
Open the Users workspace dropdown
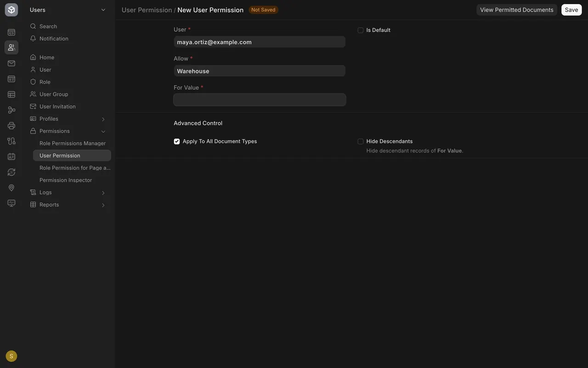point(68,10)
